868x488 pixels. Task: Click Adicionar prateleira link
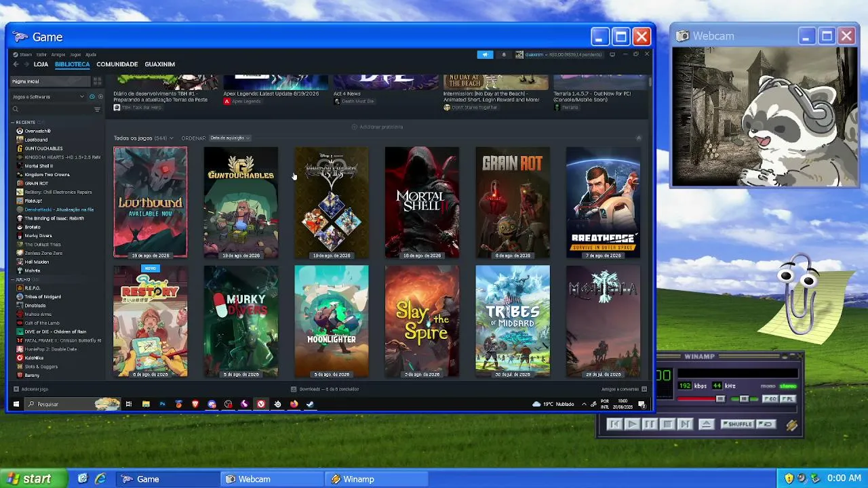(x=377, y=127)
